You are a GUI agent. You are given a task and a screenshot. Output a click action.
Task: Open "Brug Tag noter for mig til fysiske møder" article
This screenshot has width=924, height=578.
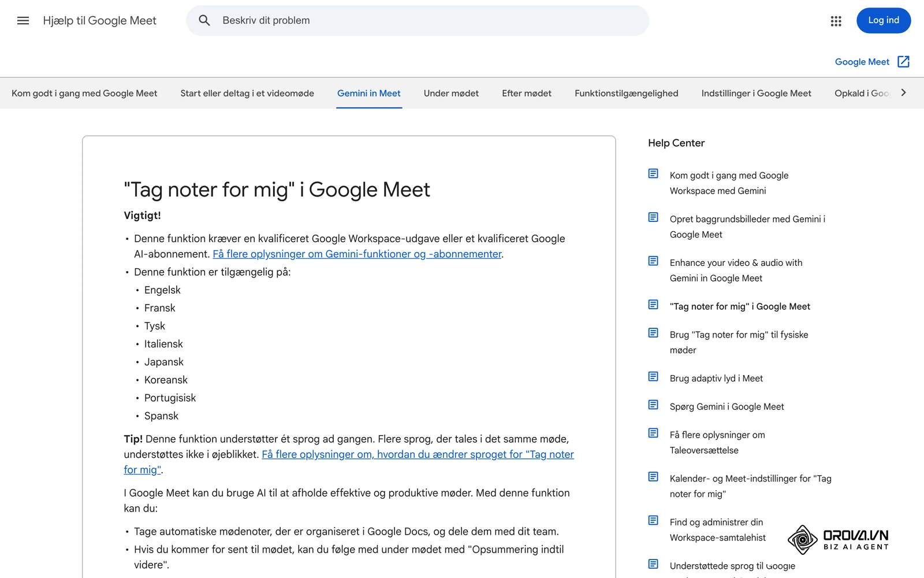[x=739, y=342]
